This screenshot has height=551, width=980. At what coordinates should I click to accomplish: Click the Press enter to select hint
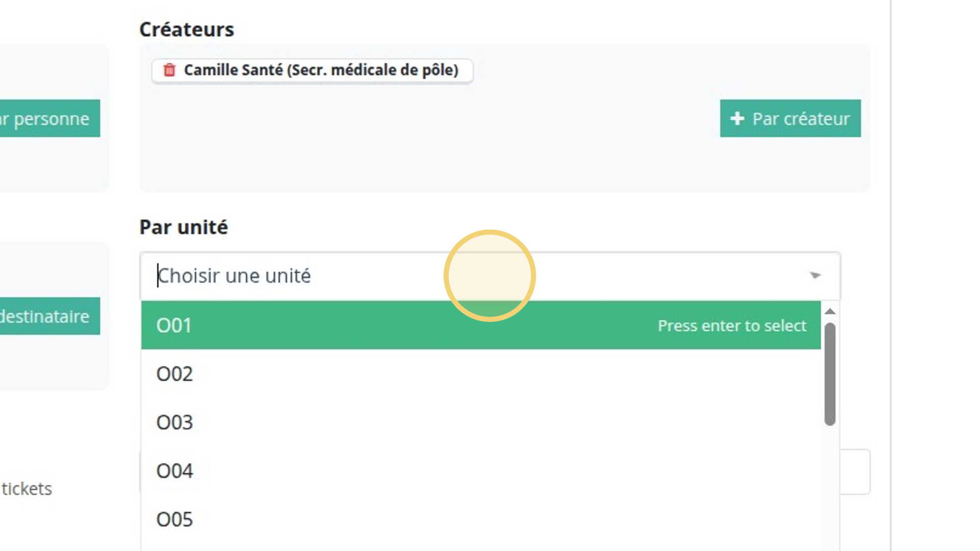tap(732, 325)
